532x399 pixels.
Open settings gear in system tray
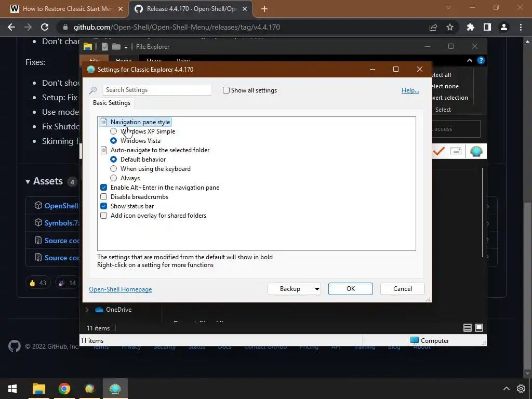(521, 389)
